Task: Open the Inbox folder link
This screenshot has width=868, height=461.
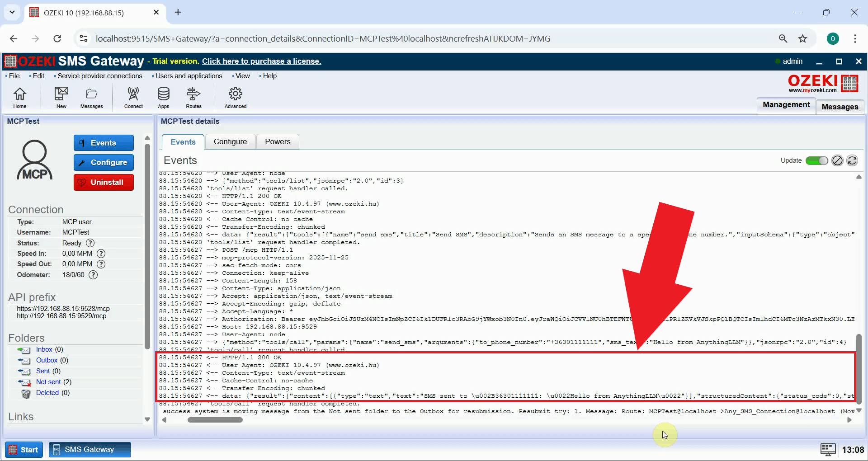Action: (x=44, y=349)
